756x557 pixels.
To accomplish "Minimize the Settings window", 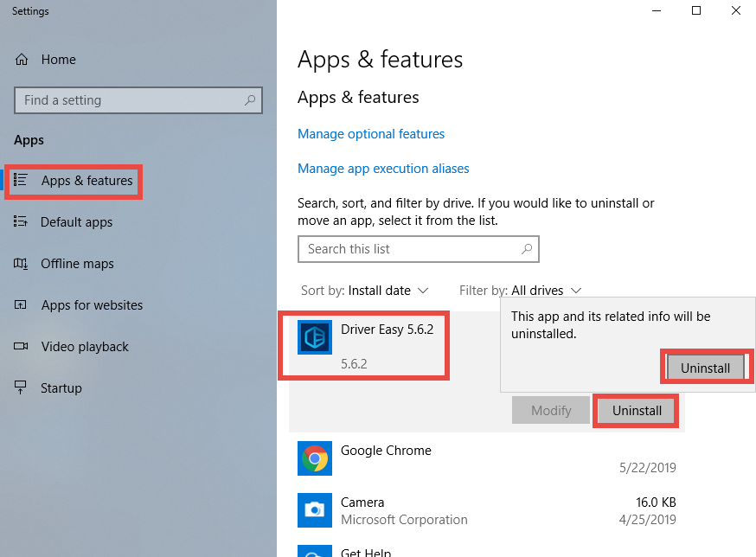I will 657,10.
